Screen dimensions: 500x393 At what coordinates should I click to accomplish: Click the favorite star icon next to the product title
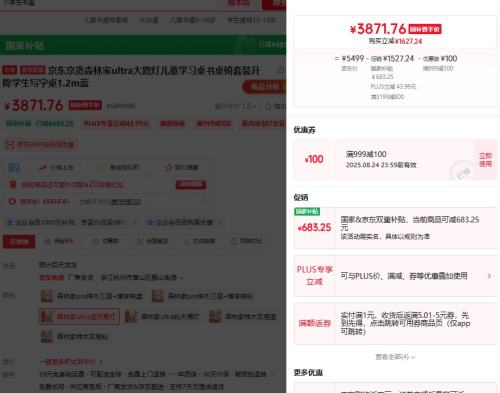point(281,70)
